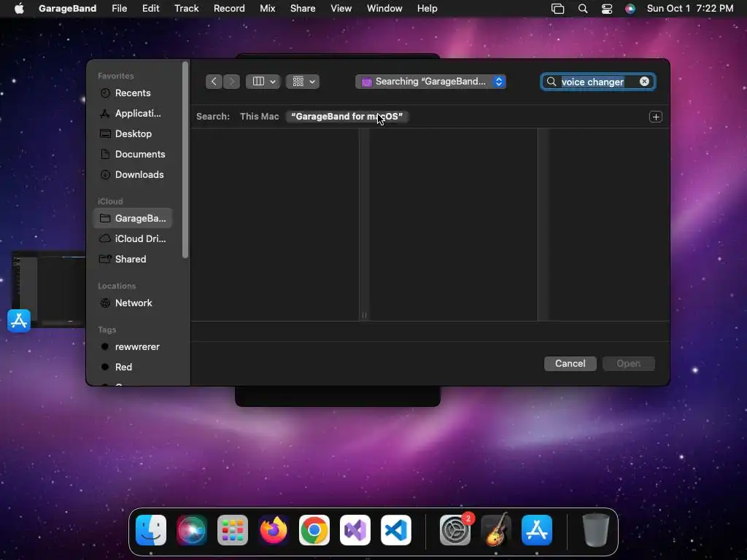Go forward with the right chevron button
The image size is (747, 560).
click(x=231, y=82)
